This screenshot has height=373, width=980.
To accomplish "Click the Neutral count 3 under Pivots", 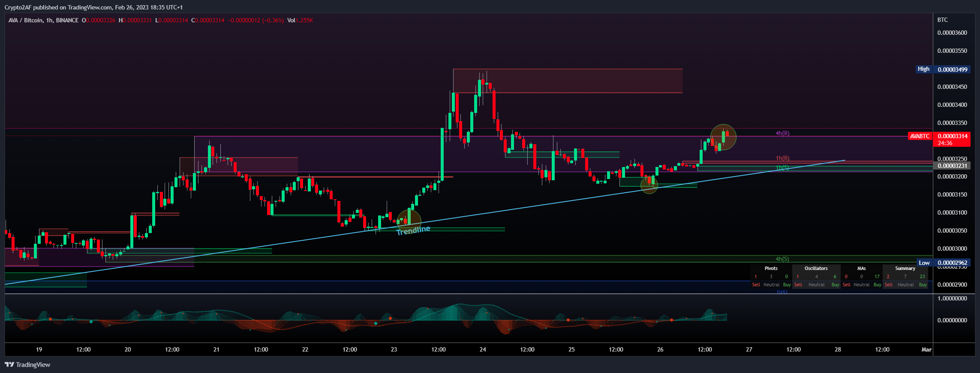I will click(771, 276).
